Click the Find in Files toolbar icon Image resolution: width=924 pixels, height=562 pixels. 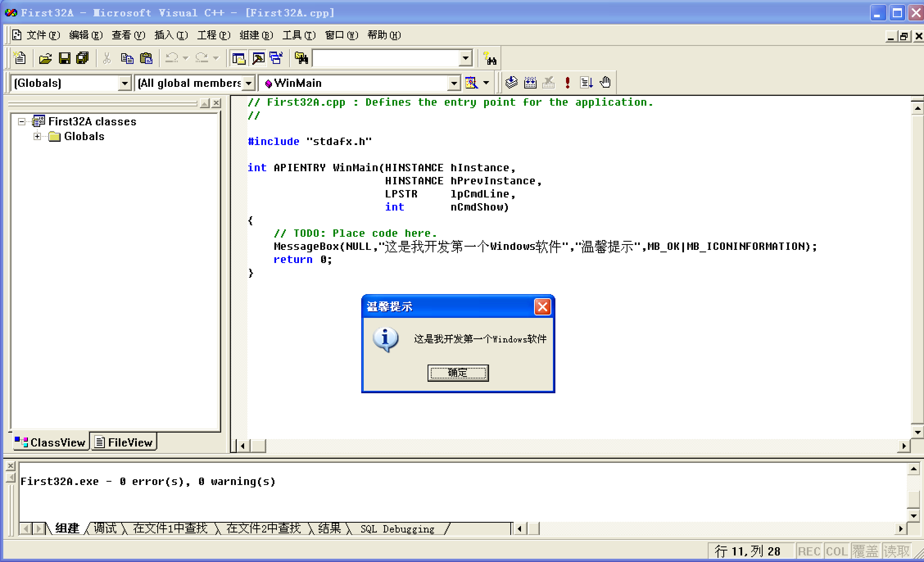point(302,58)
